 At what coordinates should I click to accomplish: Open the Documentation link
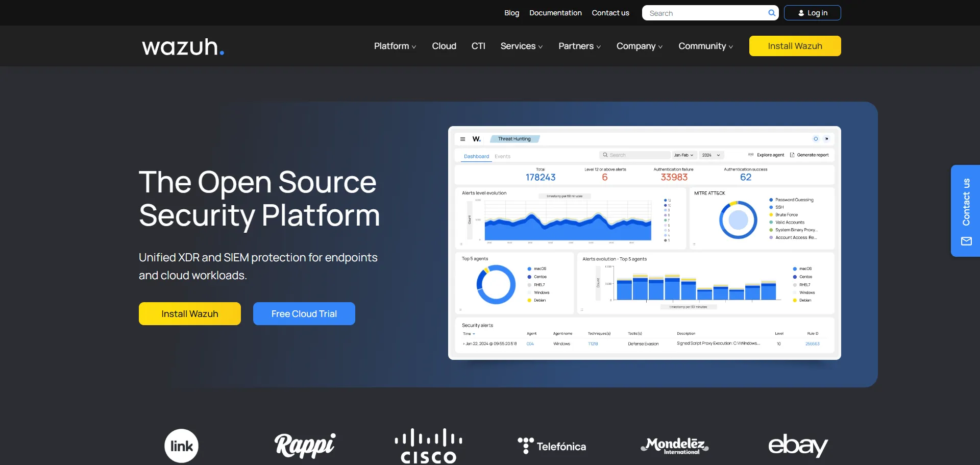click(555, 13)
